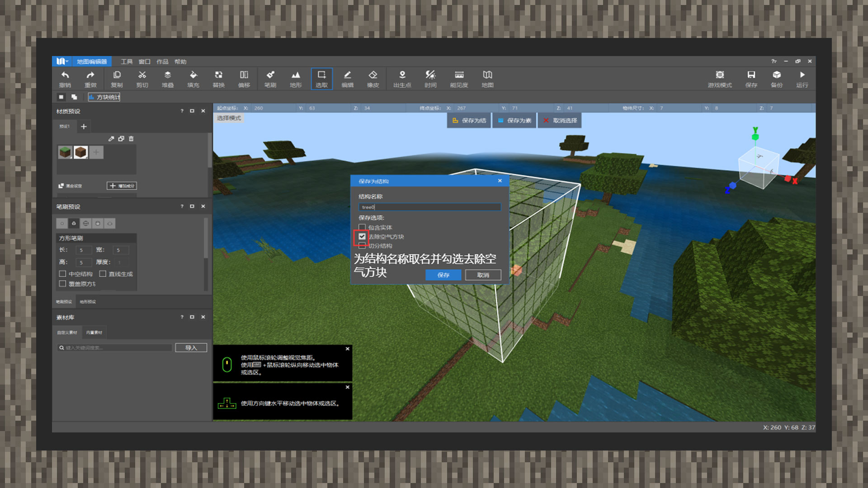Click the brush length (长) value field
This screenshot has width=868, height=488.
[84, 250]
